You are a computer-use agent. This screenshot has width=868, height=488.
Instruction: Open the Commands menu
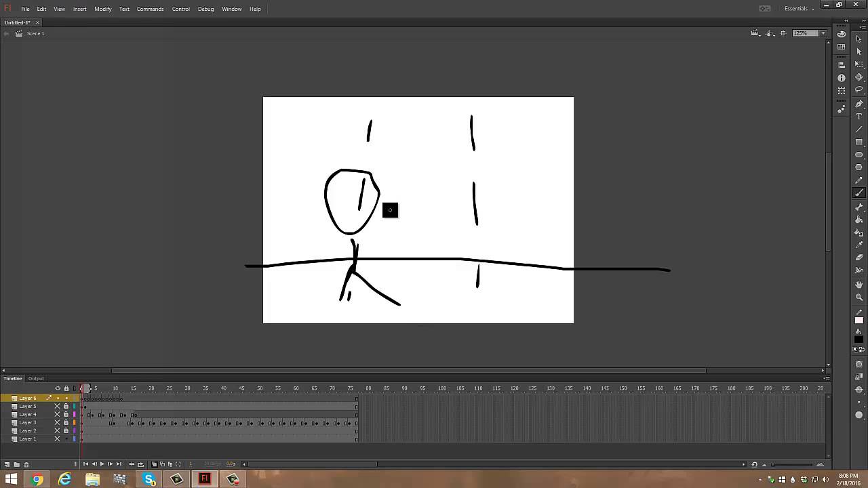click(x=150, y=9)
